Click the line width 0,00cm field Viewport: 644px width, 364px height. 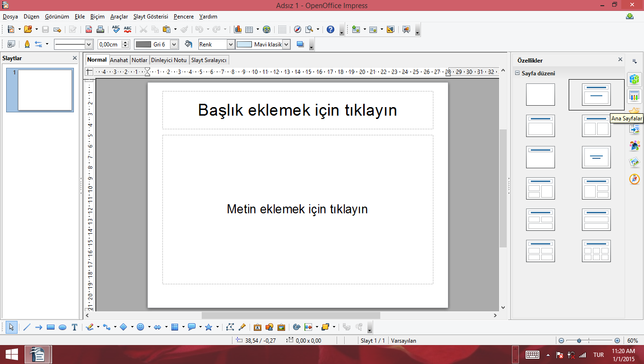click(x=109, y=44)
